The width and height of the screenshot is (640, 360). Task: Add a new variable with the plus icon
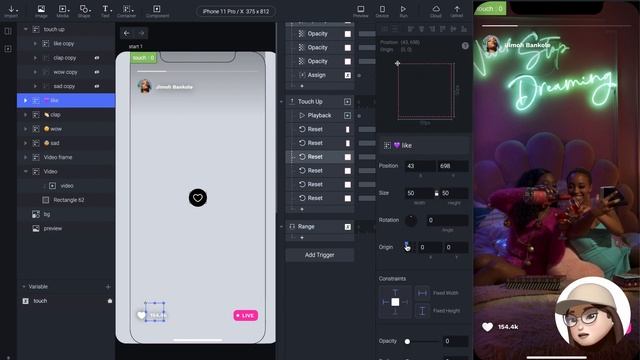coord(108,287)
